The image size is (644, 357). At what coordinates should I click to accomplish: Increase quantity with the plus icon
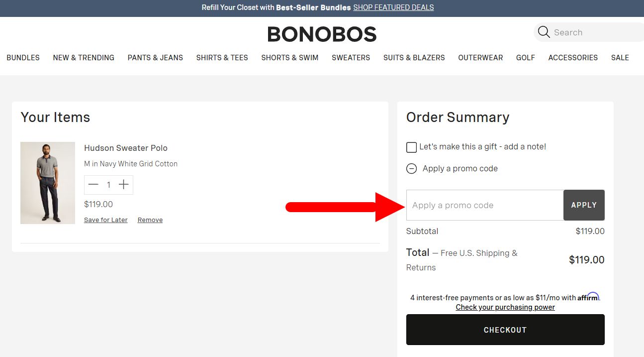[x=124, y=185]
